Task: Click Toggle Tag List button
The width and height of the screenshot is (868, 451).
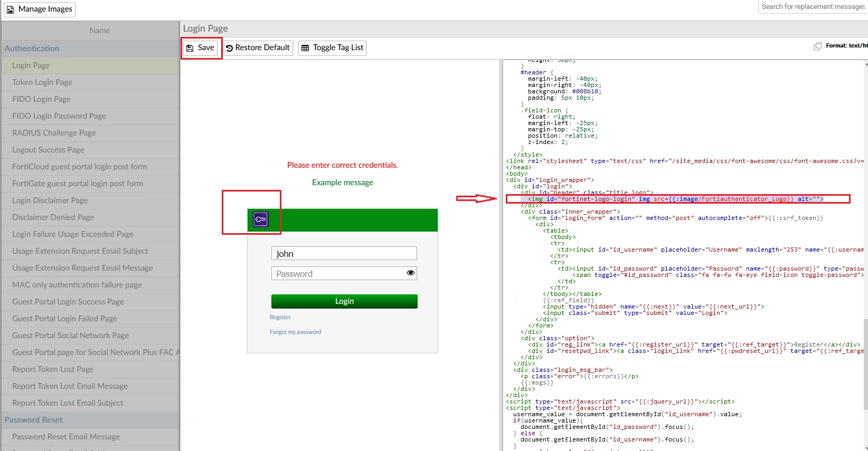Action: tap(332, 47)
